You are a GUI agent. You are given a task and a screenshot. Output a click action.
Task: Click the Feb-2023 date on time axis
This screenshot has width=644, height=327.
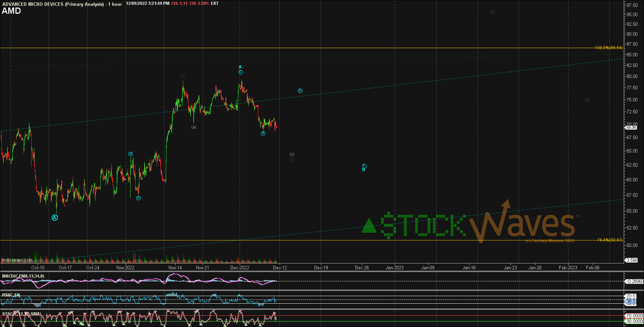(x=568, y=268)
